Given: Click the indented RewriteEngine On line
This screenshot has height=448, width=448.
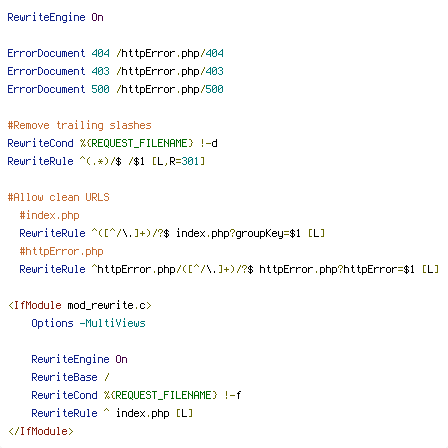Looking at the screenshot, I should tap(79, 359).
